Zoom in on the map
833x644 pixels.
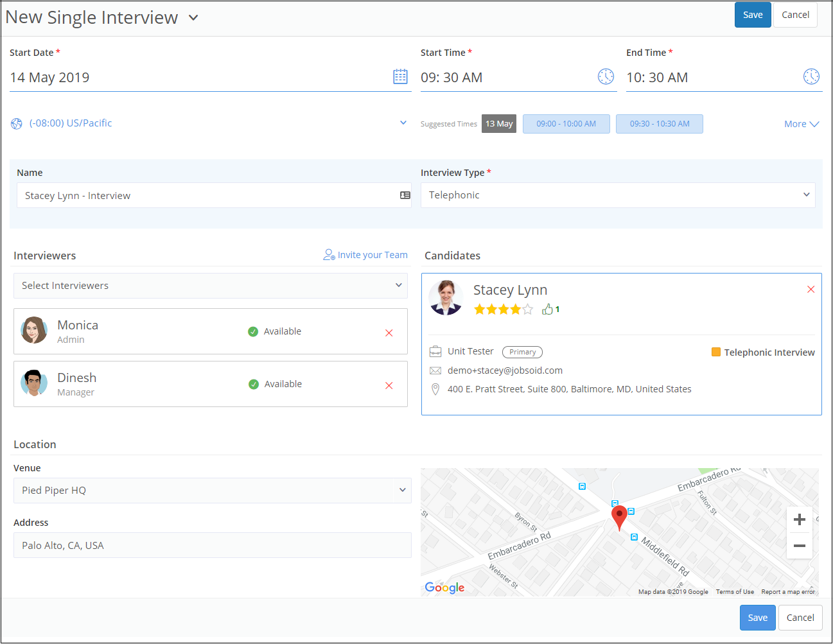click(800, 519)
